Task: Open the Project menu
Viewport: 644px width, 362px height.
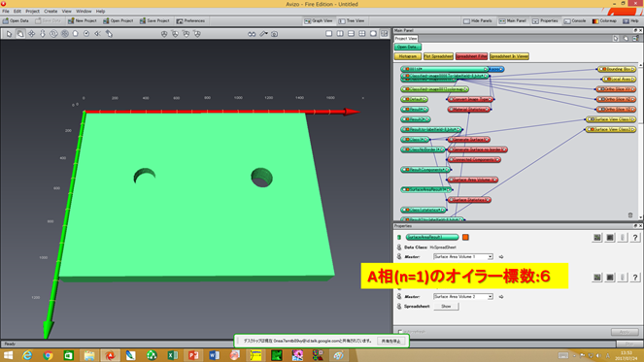Action: 32,11
